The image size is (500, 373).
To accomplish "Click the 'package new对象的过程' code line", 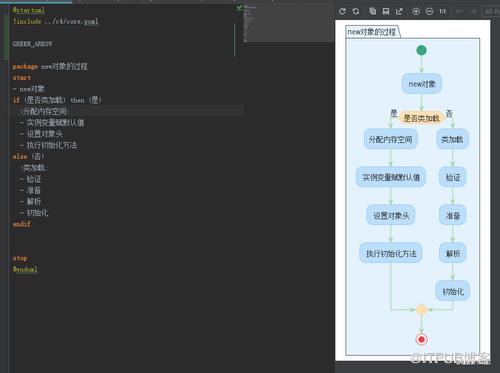I will [x=50, y=66].
